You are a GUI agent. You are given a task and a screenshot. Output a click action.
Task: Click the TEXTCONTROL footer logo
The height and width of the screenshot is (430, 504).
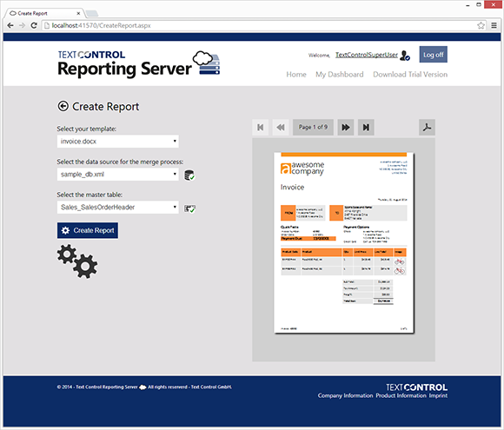click(x=416, y=387)
